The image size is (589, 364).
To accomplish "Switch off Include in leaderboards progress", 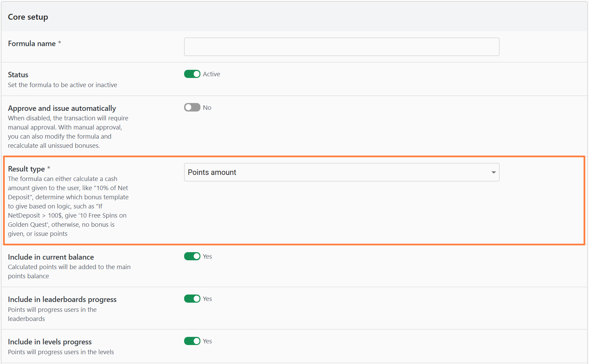I will click(192, 299).
